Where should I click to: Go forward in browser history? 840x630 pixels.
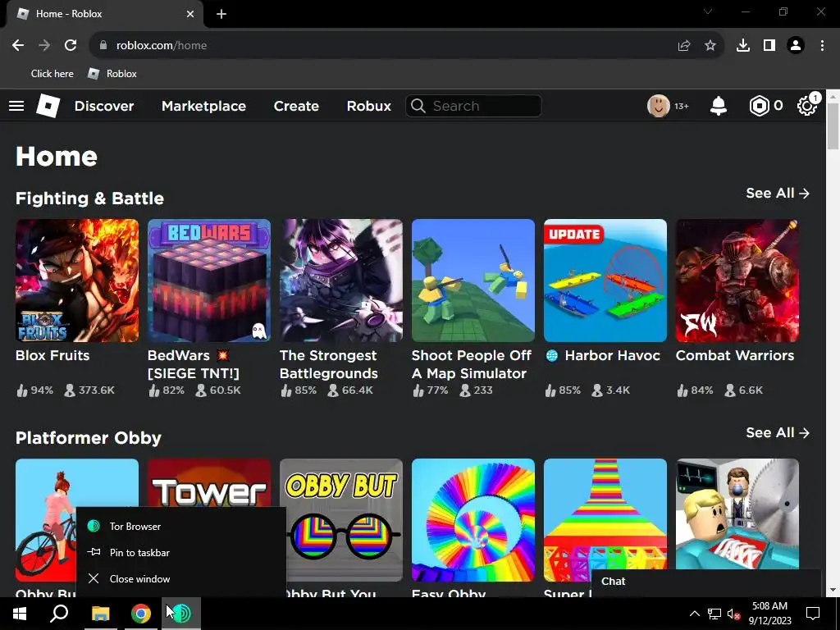(x=44, y=46)
